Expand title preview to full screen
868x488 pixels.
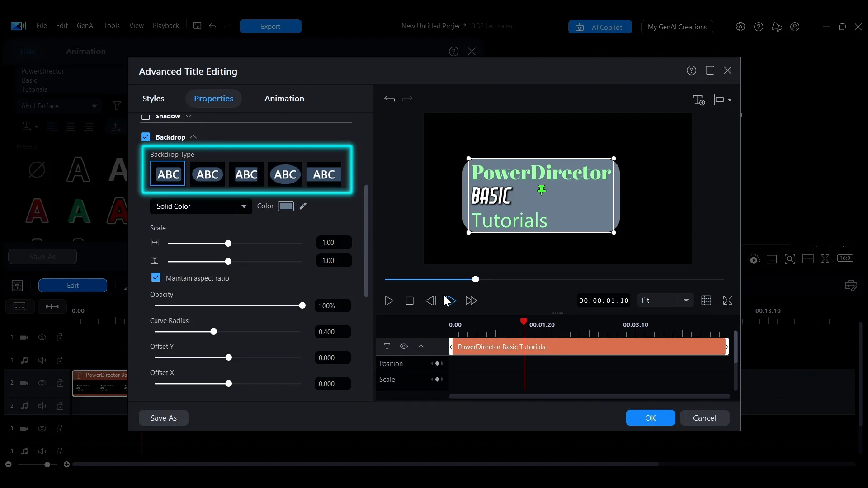[x=728, y=300]
